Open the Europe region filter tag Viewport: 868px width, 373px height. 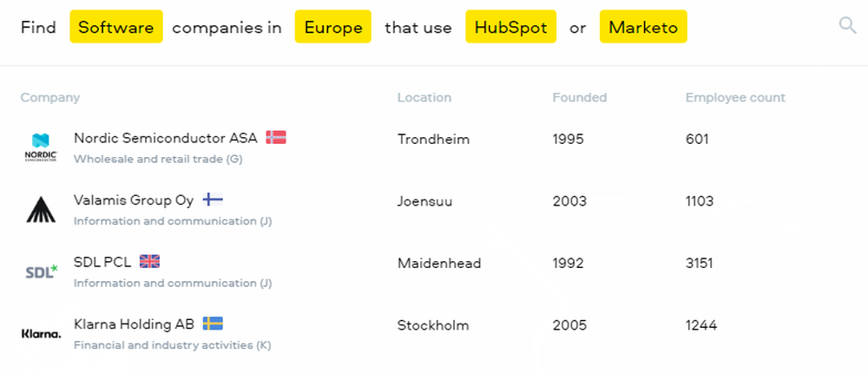333,27
